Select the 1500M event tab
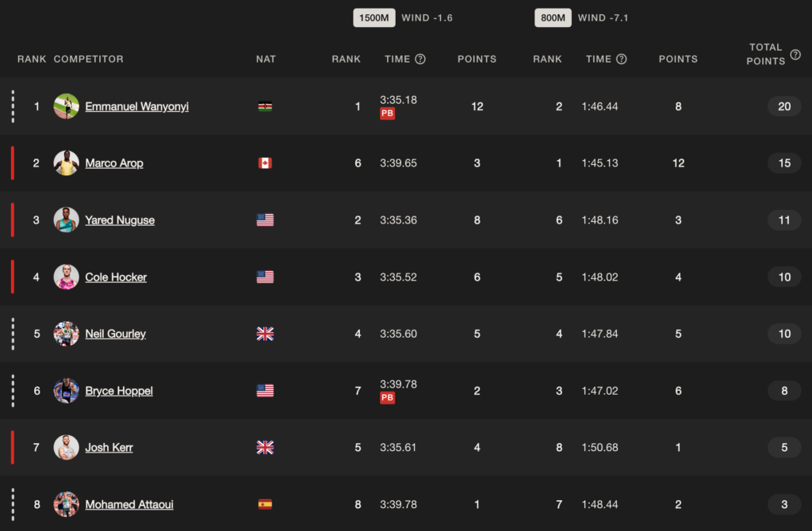This screenshot has height=531, width=812. coord(374,17)
